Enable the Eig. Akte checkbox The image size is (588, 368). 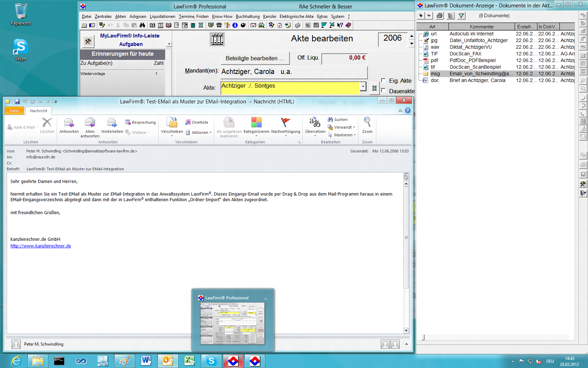(383, 81)
